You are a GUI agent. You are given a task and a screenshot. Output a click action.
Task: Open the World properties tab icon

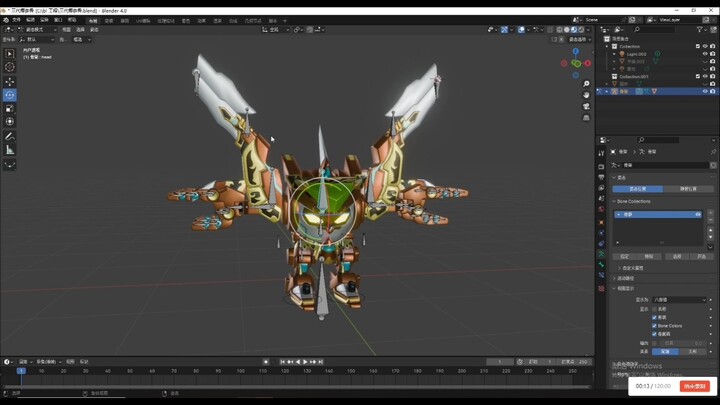coord(602,209)
